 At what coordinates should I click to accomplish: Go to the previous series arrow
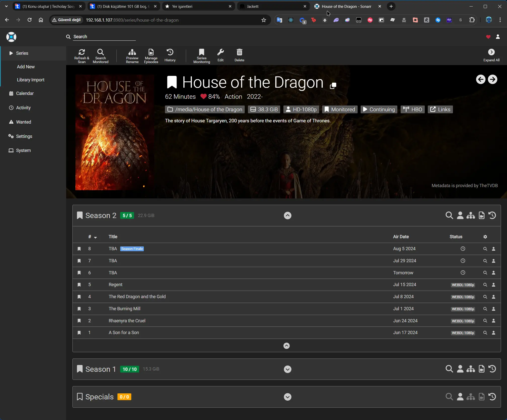tap(481, 79)
